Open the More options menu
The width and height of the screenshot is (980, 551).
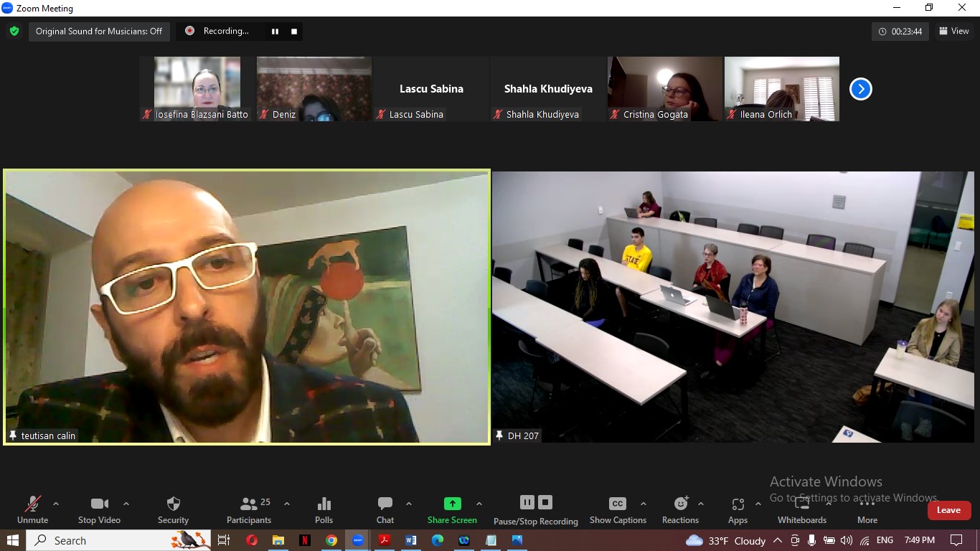(x=867, y=509)
